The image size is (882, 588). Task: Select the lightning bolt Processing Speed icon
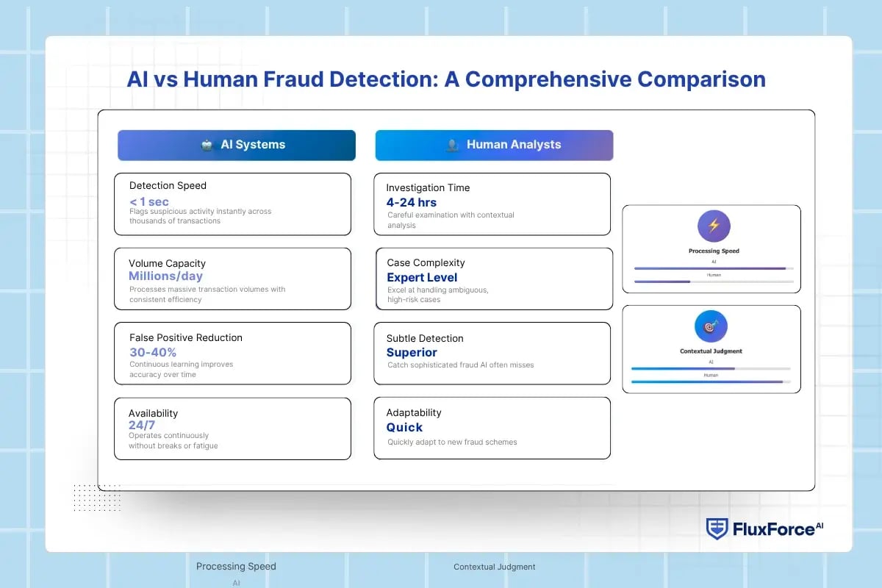[714, 224]
